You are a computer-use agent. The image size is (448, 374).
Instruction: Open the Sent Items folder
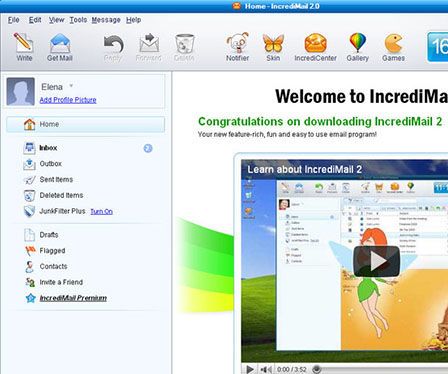(56, 179)
